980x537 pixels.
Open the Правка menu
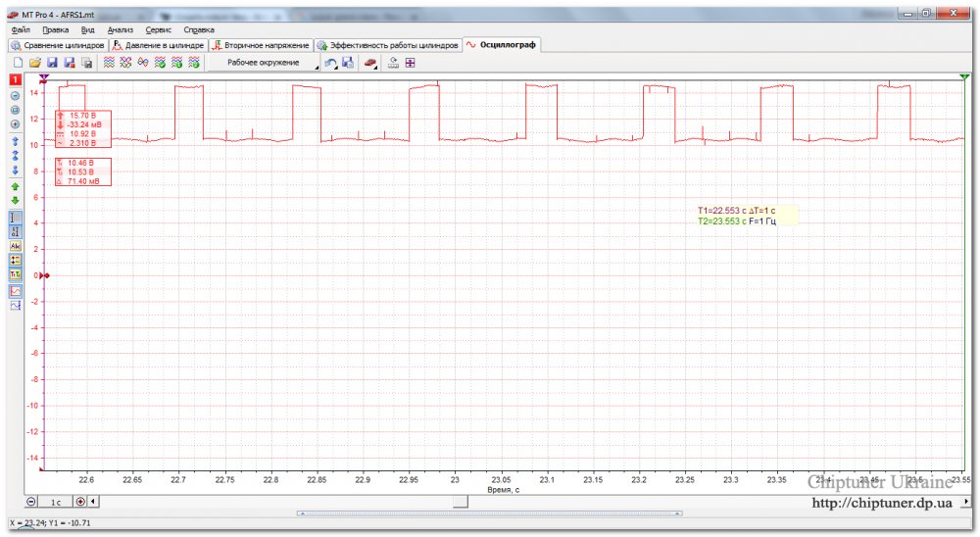pos(56,29)
